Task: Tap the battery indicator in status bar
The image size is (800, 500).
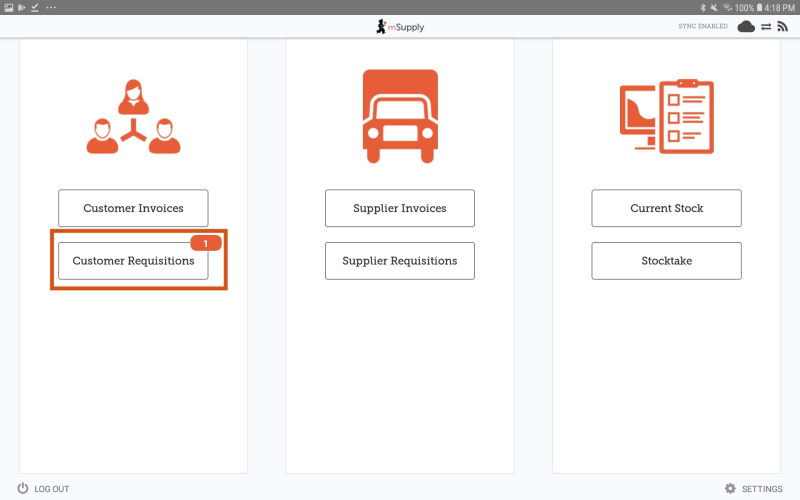Action: tap(760, 7)
